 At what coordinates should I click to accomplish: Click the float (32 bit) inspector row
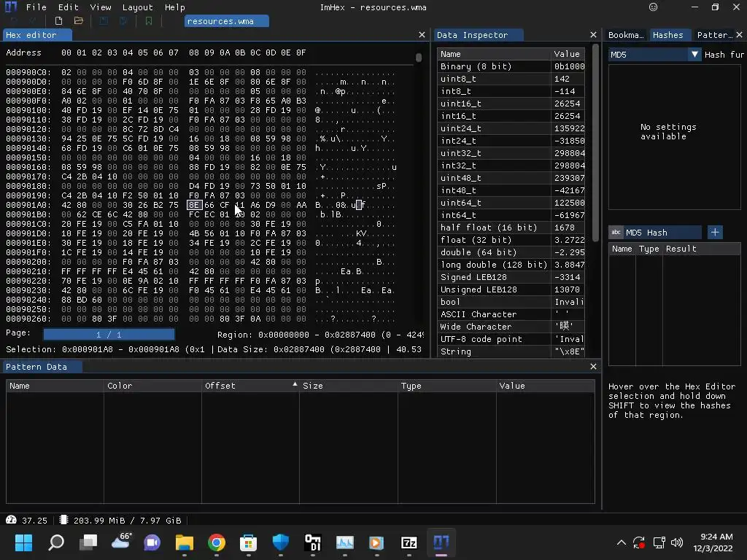tap(511, 239)
